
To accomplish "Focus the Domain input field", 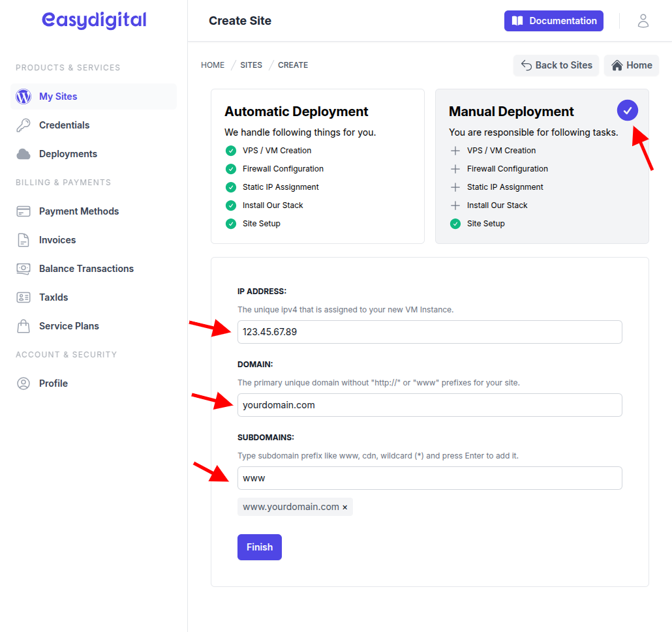I will [x=429, y=405].
